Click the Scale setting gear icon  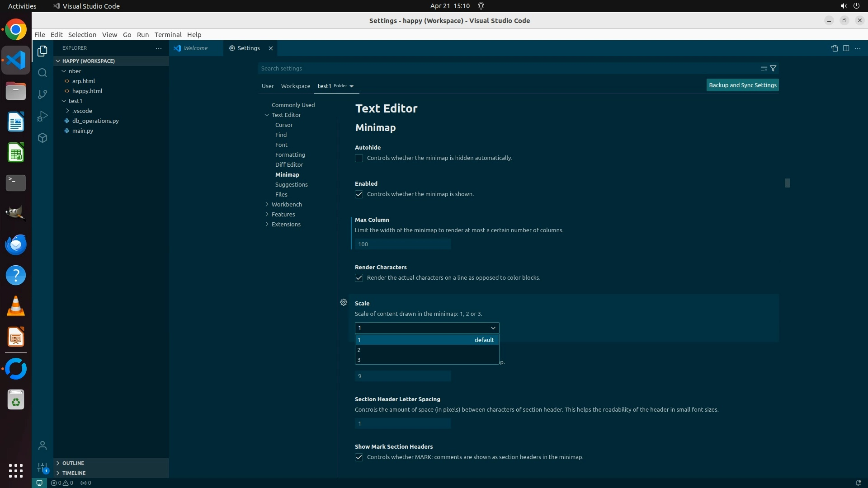(x=344, y=302)
